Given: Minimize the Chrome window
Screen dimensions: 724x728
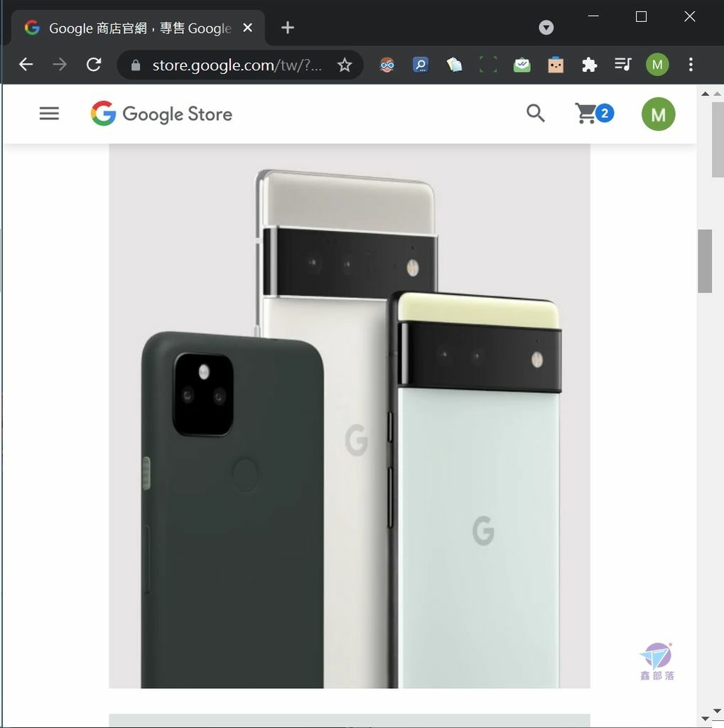Looking at the screenshot, I should [593, 17].
